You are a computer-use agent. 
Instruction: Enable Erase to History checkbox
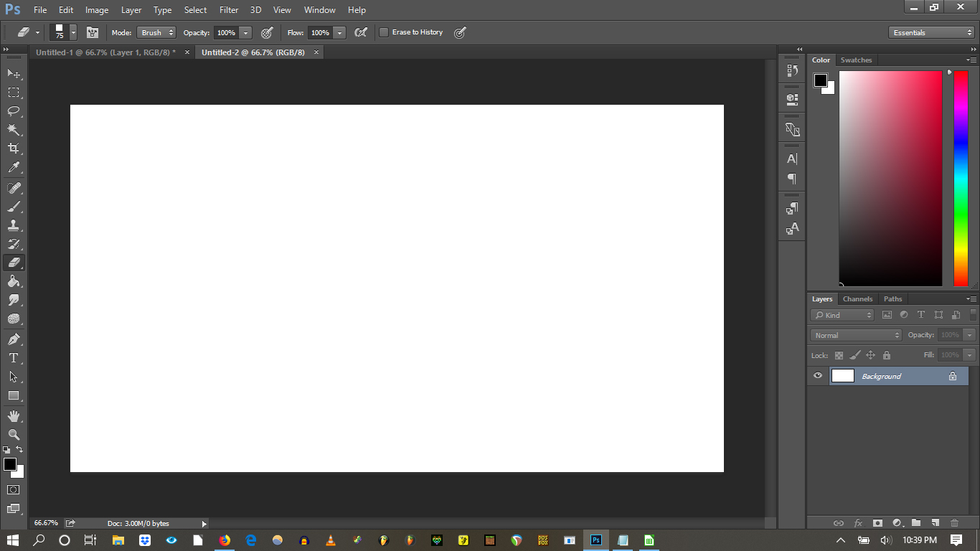384,32
